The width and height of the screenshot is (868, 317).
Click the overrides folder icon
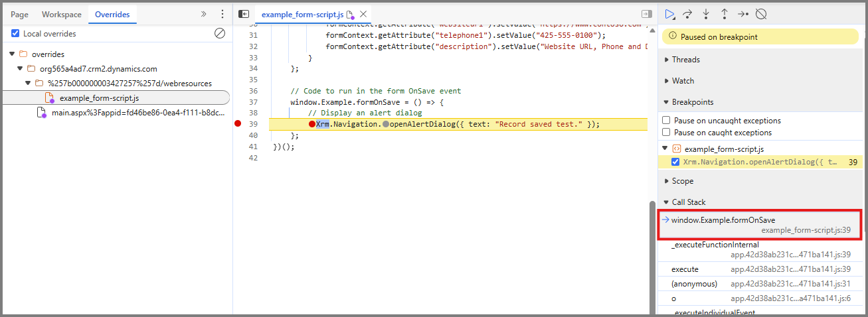(23, 54)
